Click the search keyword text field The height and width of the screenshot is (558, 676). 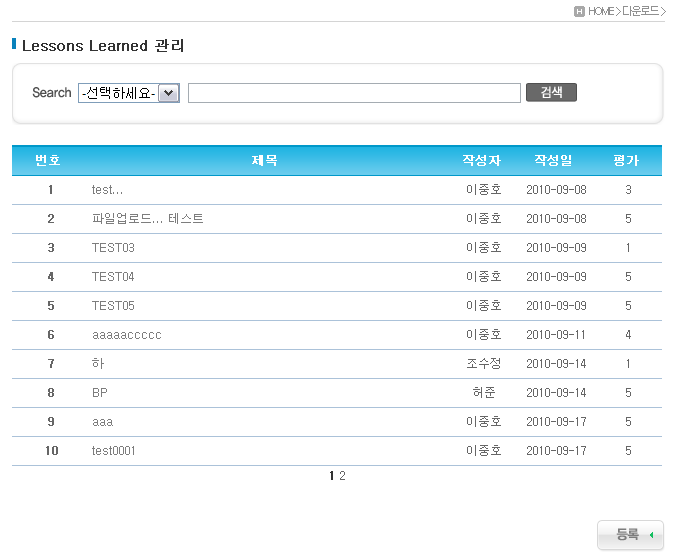click(354, 93)
